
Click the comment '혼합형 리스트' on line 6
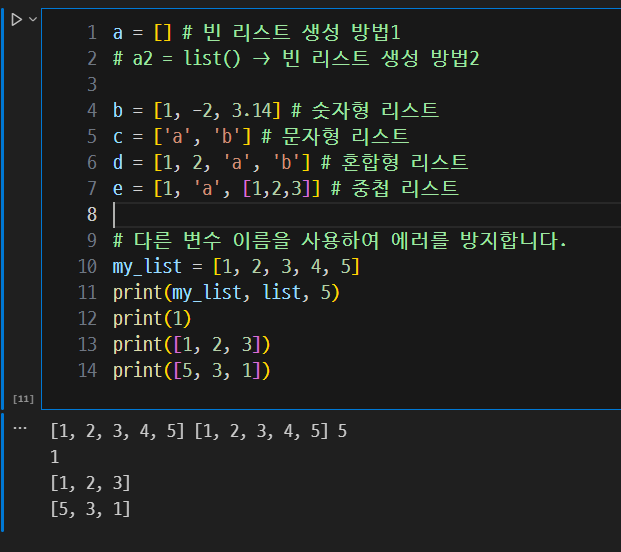405,162
